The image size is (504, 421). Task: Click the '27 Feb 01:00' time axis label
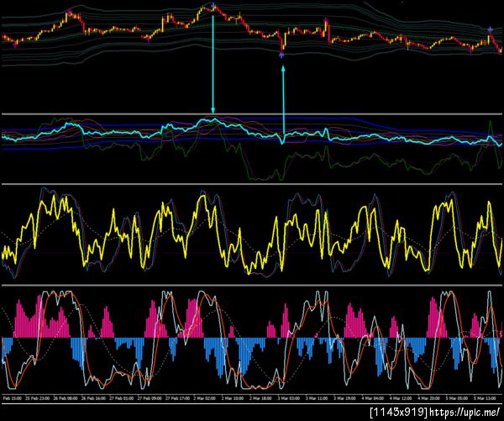point(122,398)
